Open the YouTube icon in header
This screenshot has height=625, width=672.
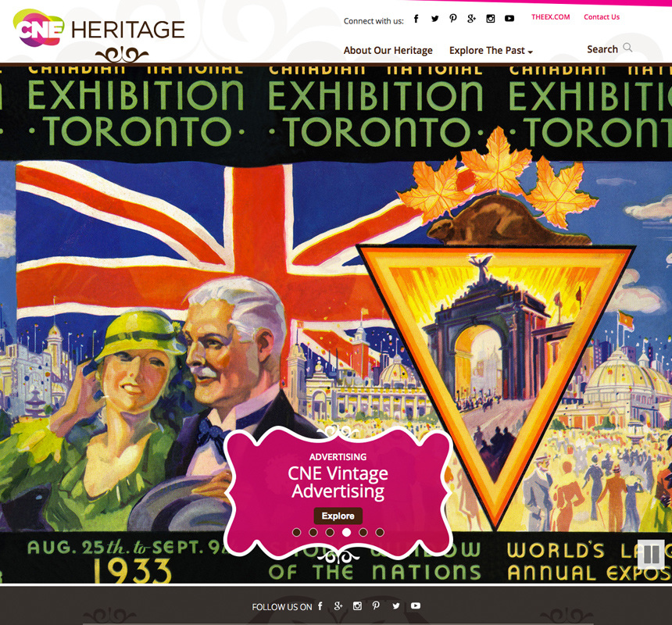point(509,19)
